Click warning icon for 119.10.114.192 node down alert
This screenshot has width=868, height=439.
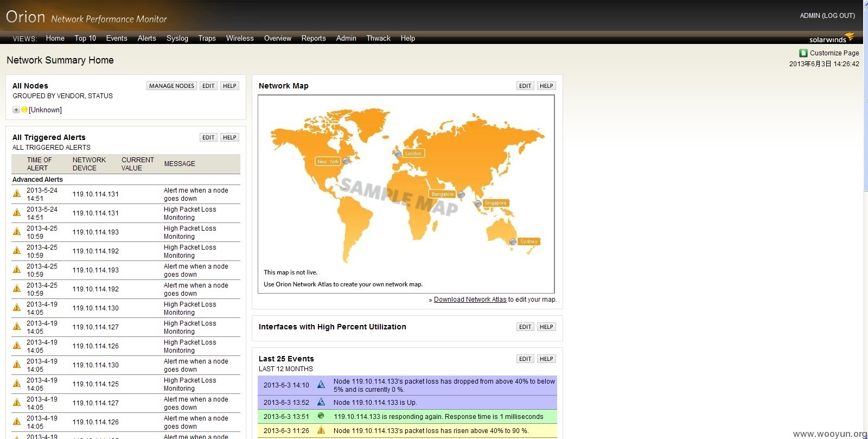point(17,289)
